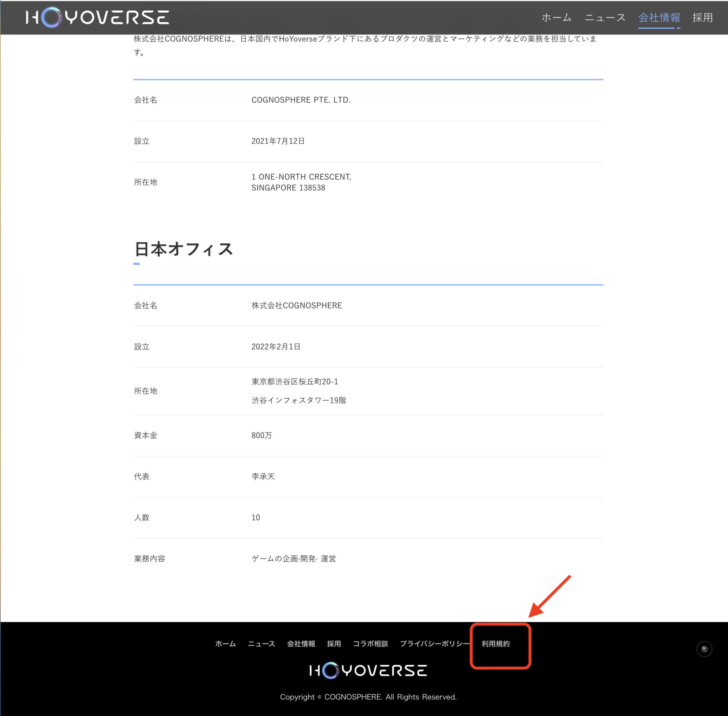This screenshot has width=728, height=716.
Task: Open ニュース in the top navigation bar
Action: tap(605, 17)
